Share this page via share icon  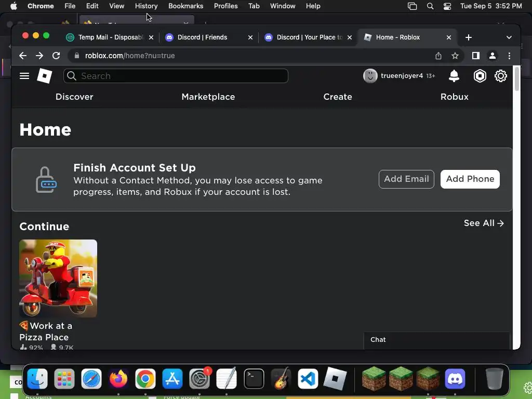(438, 56)
